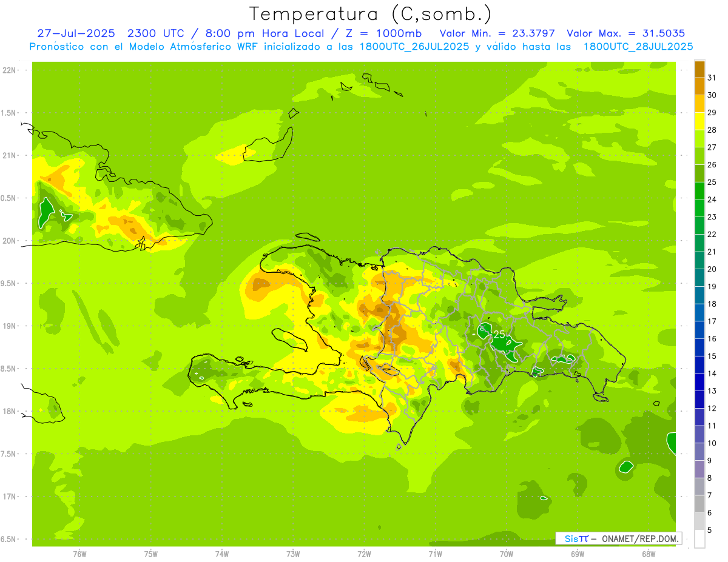Click the color bar label '16'
The image size is (728, 562).
[x=712, y=339]
